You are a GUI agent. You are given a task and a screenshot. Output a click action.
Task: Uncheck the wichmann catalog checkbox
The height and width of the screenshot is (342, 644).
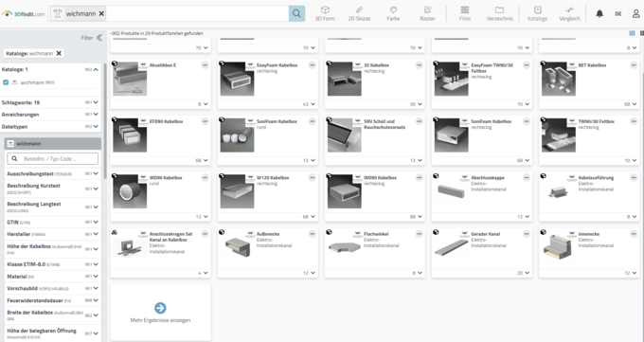pos(6,82)
